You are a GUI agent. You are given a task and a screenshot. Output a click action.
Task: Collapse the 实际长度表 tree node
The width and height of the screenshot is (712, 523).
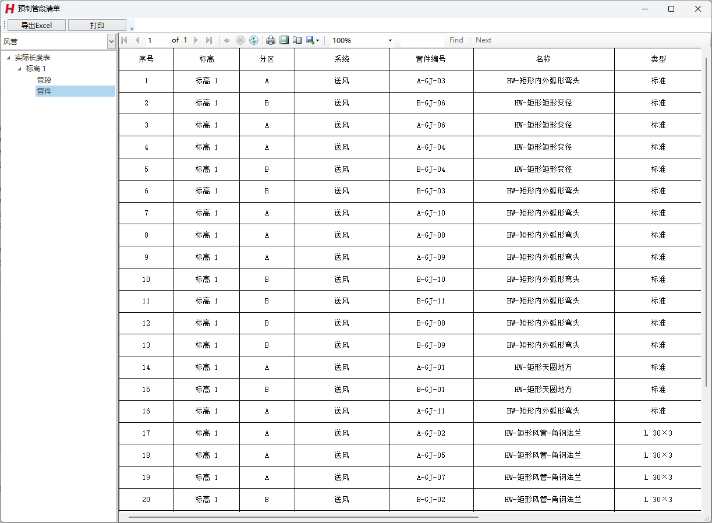8,57
